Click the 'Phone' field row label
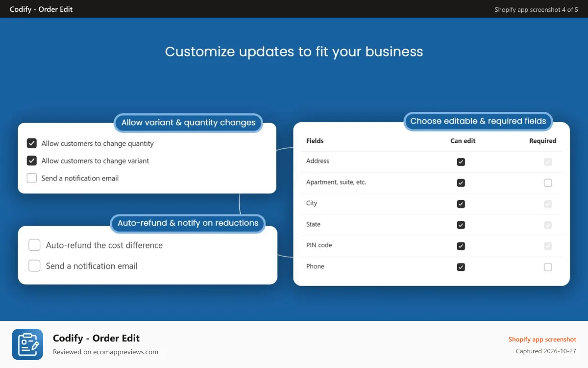The width and height of the screenshot is (588, 368). point(315,266)
